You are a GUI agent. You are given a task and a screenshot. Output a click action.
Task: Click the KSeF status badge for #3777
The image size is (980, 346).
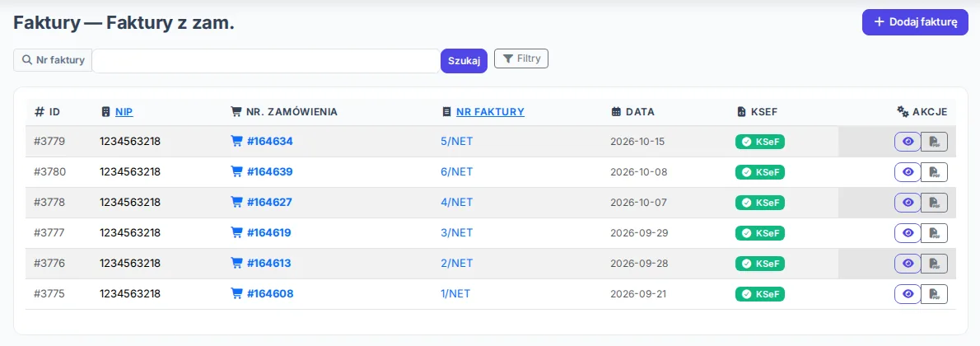pos(759,233)
